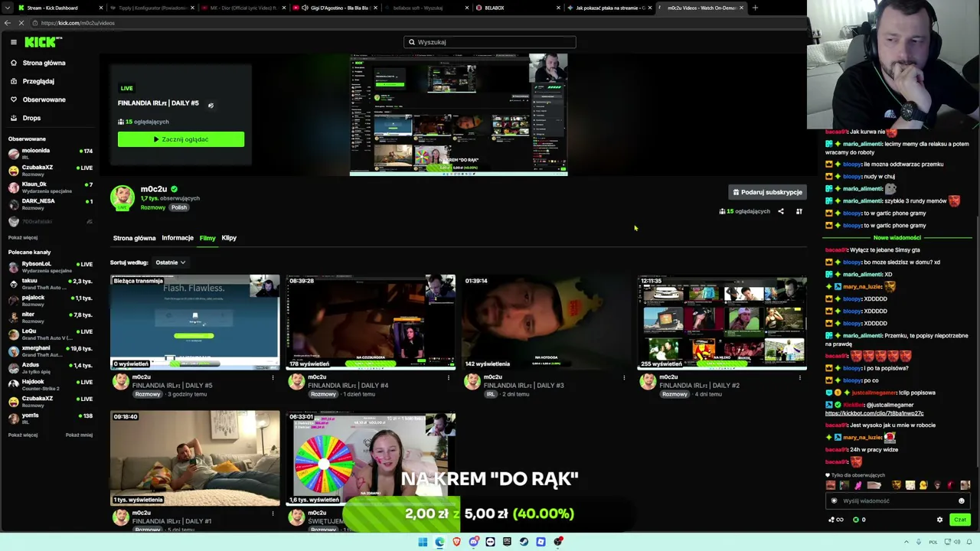Click the green Czat send button
This screenshot has width=980, height=551.
click(x=959, y=520)
